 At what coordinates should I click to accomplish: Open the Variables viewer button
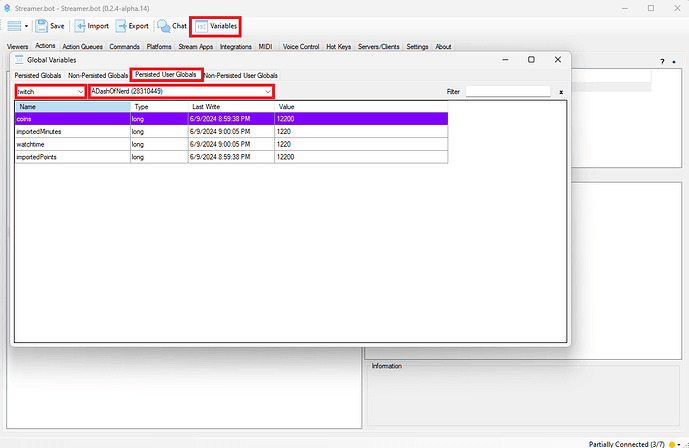(x=216, y=25)
